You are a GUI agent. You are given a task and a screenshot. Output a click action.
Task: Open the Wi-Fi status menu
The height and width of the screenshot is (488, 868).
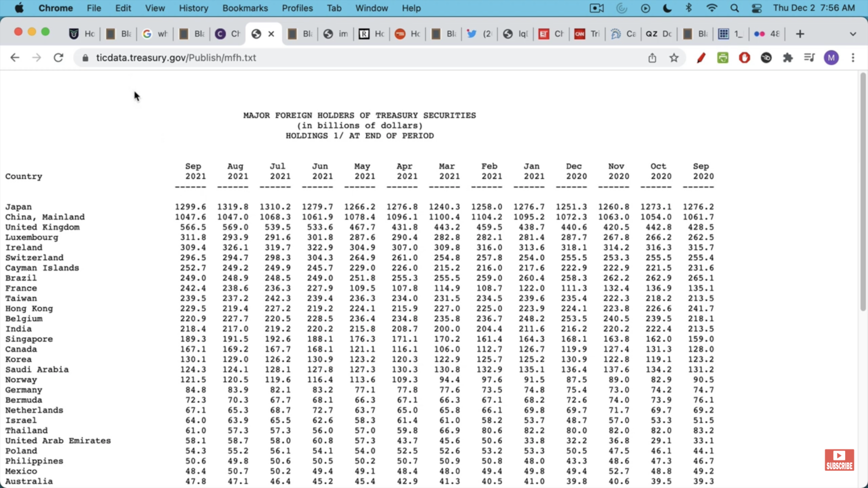point(712,8)
